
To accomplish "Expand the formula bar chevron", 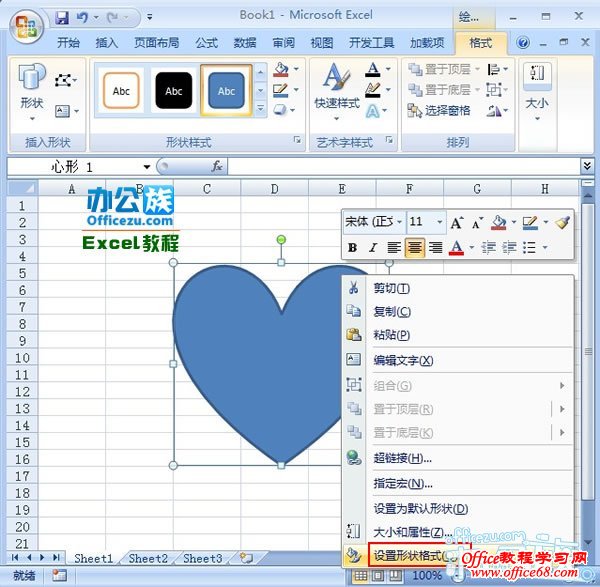I will coord(587,166).
